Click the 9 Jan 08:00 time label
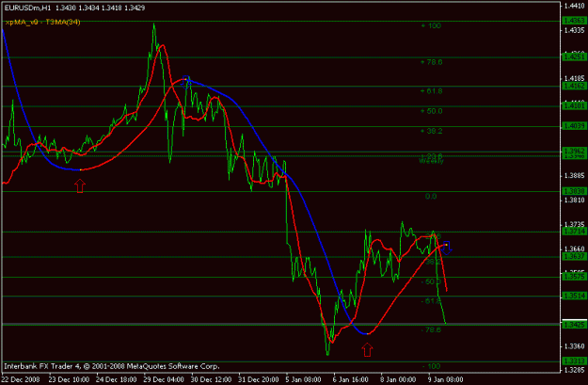588x385 pixels. (445, 379)
